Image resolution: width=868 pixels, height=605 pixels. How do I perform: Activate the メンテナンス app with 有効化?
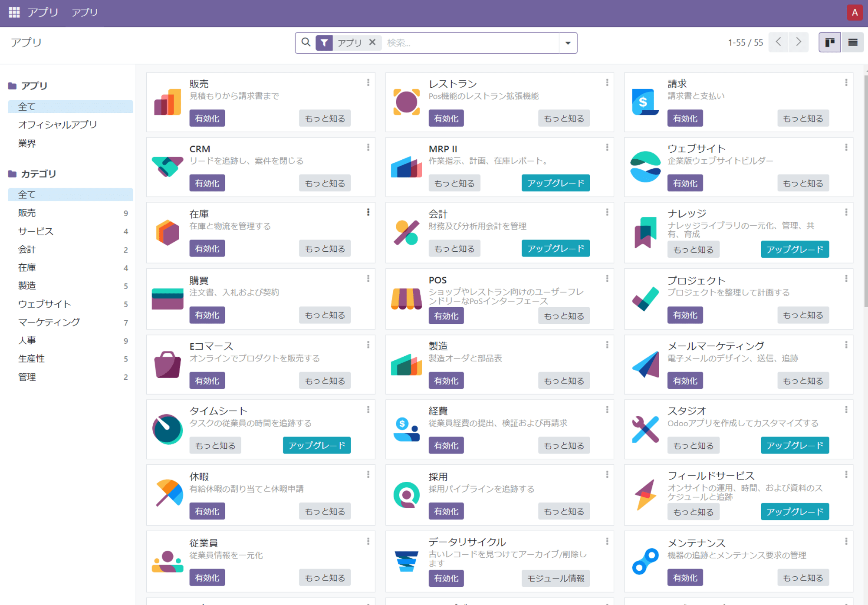[685, 578]
